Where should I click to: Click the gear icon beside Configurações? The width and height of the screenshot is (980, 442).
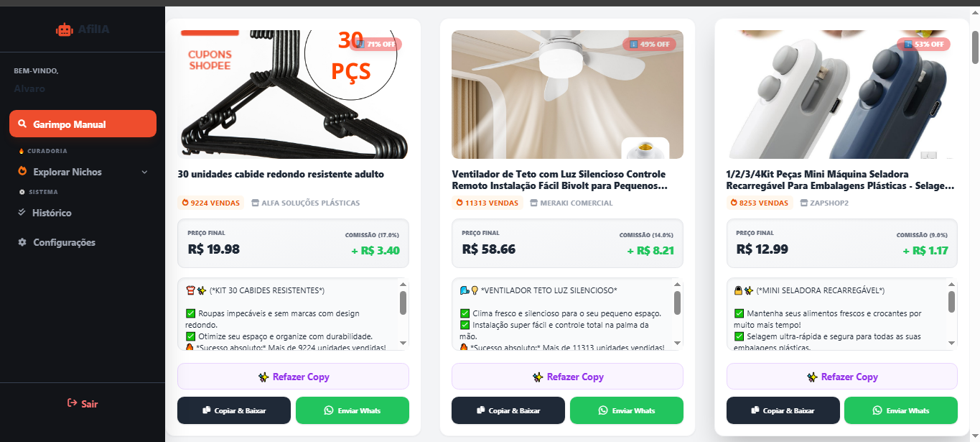point(22,242)
